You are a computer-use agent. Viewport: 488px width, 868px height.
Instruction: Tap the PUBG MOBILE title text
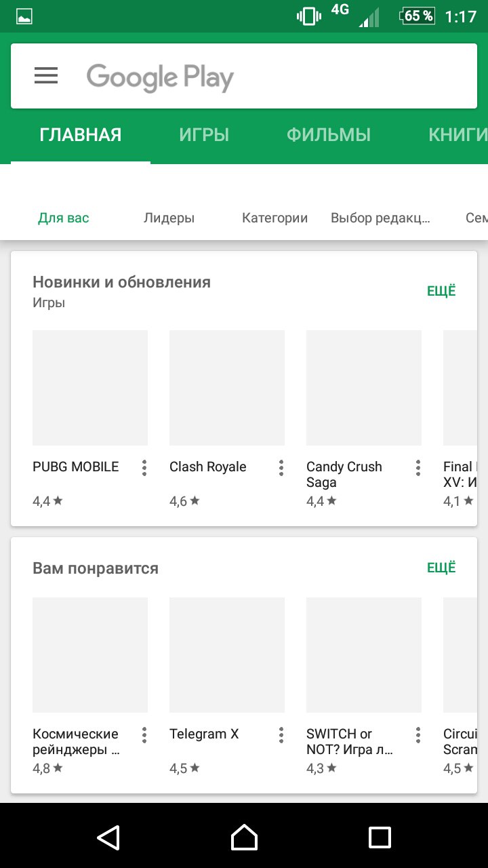point(76,467)
